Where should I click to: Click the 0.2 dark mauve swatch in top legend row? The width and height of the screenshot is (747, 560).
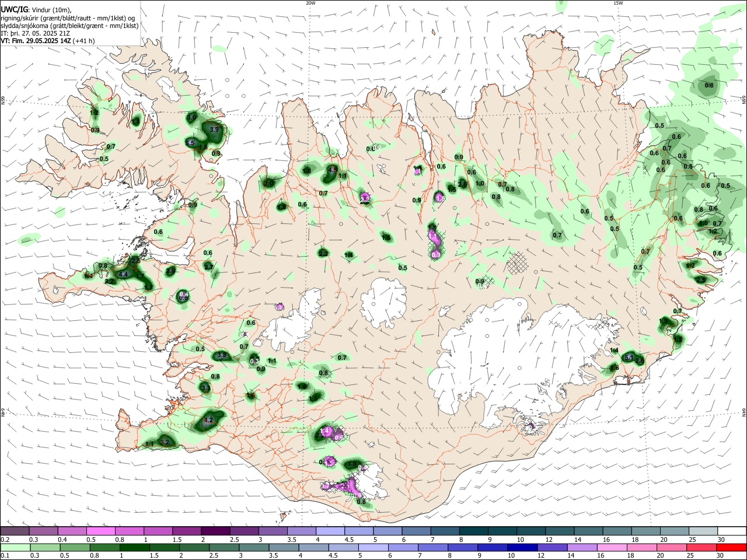(15, 531)
